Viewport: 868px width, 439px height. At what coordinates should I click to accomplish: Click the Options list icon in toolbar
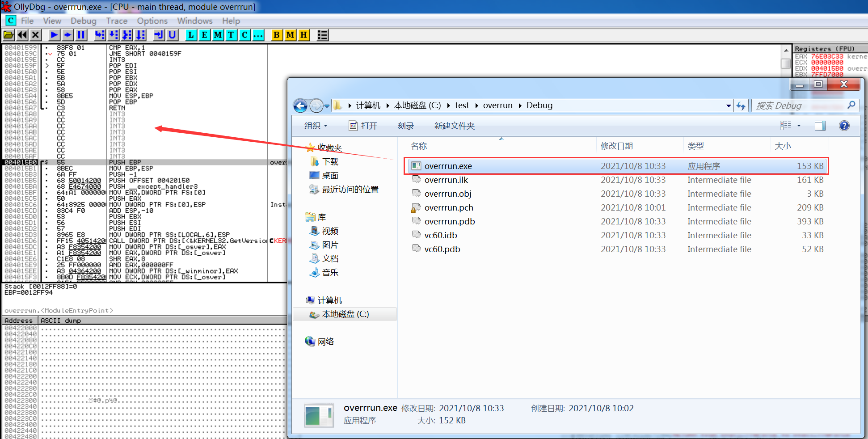pyautogui.click(x=322, y=35)
